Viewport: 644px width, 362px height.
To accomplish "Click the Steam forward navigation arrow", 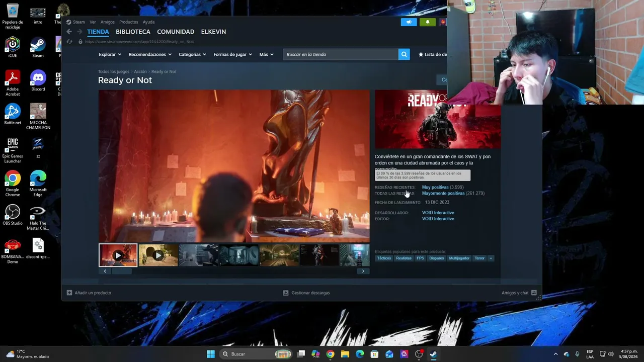I will (x=79, y=32).
